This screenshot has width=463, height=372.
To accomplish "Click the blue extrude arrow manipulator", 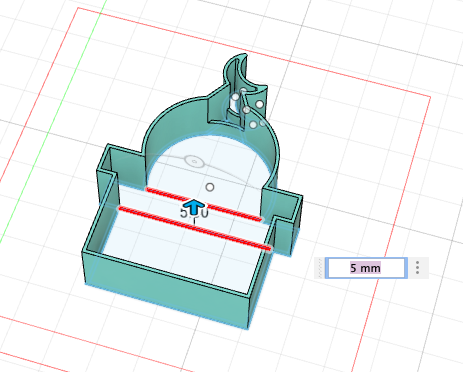I will point(194,207).
